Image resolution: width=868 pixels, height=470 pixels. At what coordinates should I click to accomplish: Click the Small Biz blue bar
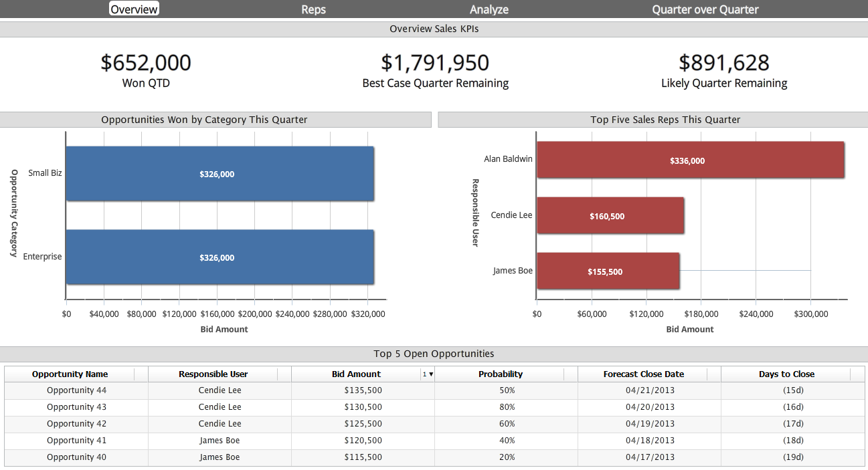[x=220, y=174]
